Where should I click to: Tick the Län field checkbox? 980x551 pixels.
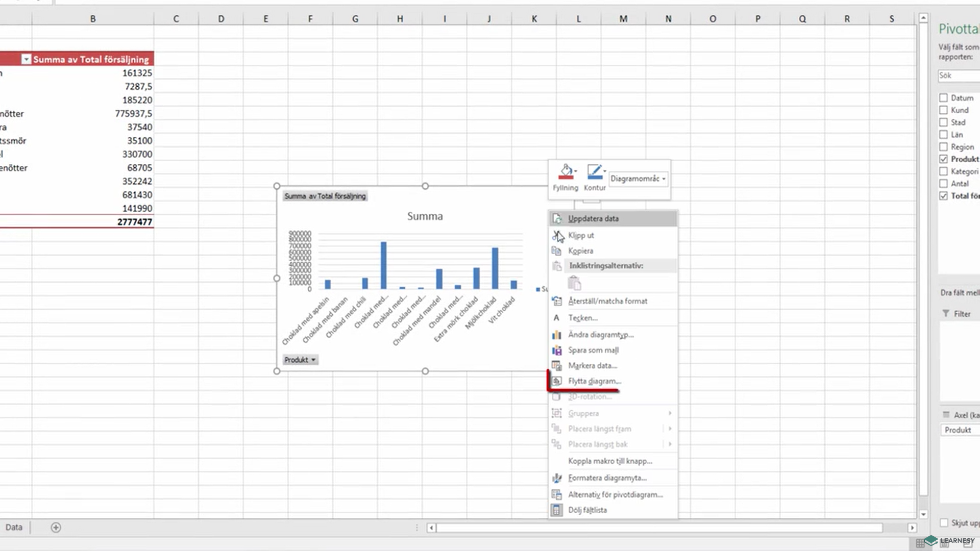[x=943, y=134]
